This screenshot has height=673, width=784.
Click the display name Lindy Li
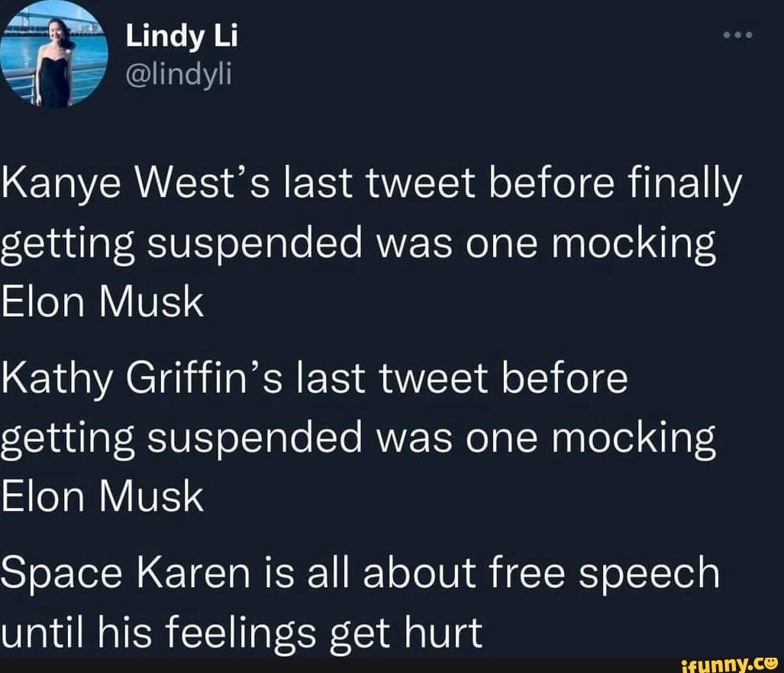coord(182,34)
